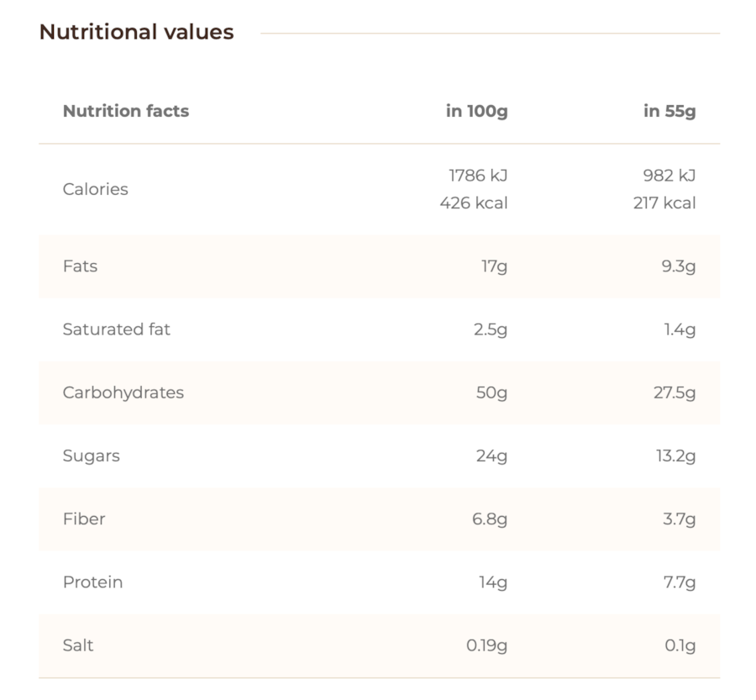Click the in 100g column header

[x=477, y=111]
